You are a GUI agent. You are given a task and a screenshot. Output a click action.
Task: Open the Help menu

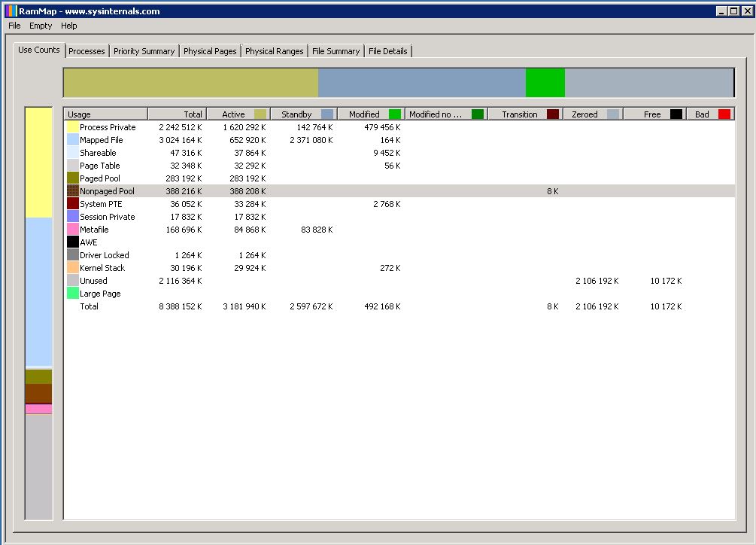pyautogui.click(x=69, y=26)
